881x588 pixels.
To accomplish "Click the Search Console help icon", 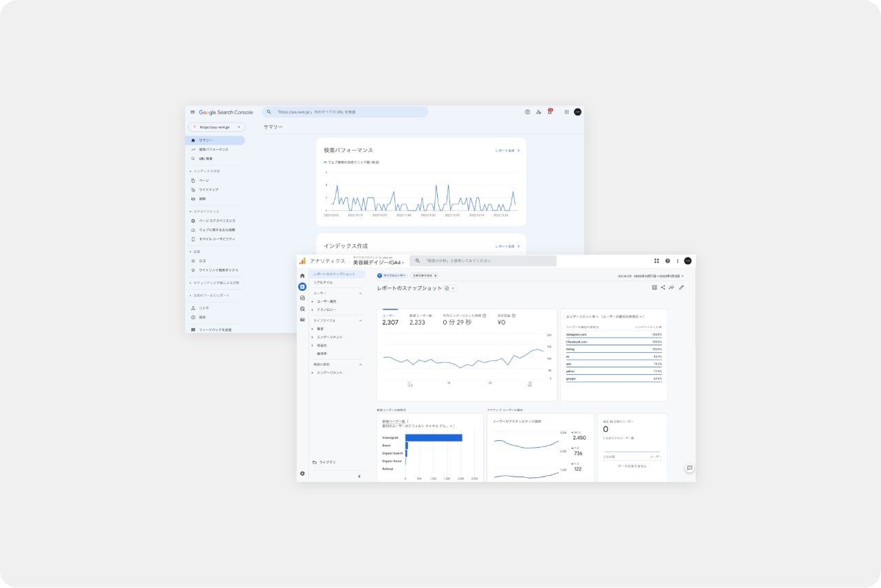I will [528, 112].
